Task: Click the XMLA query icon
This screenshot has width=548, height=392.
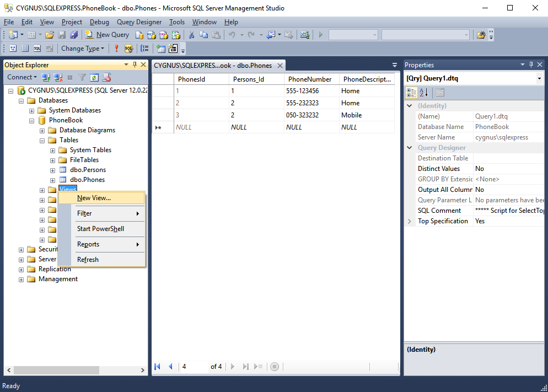Action: [176, 35]
